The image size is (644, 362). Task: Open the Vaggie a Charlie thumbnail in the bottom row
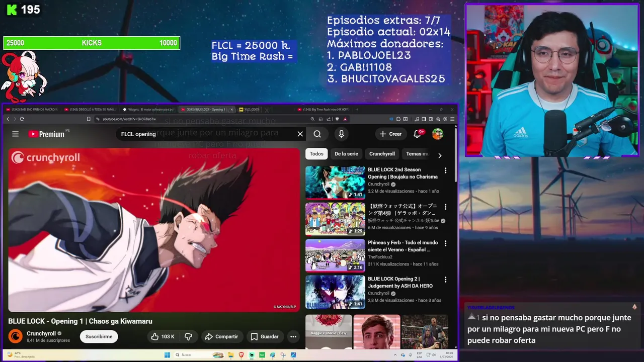(329, 331)
